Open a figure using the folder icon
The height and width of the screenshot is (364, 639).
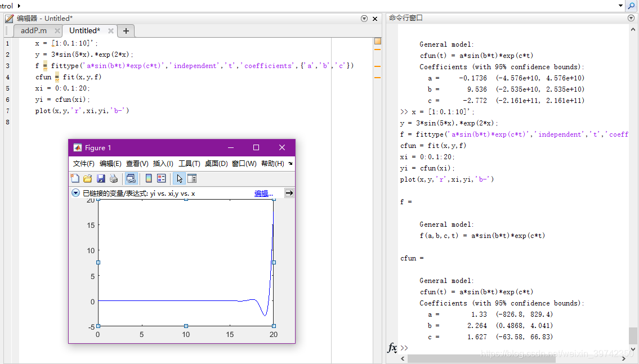87,178
